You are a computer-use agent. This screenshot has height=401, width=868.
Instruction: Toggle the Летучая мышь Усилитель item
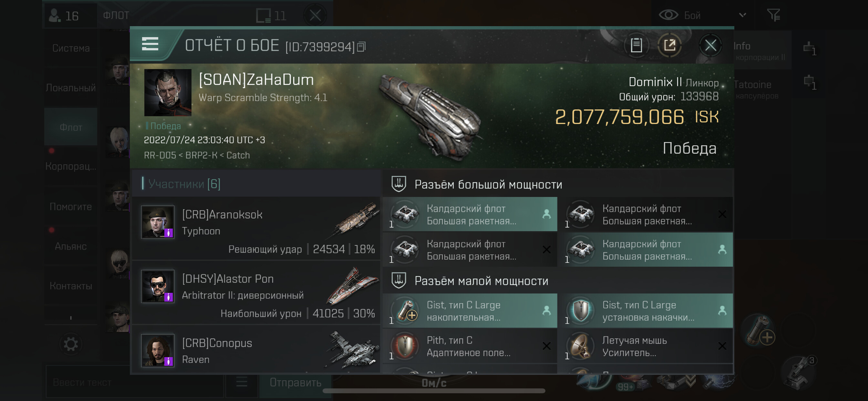pos(645,346)
